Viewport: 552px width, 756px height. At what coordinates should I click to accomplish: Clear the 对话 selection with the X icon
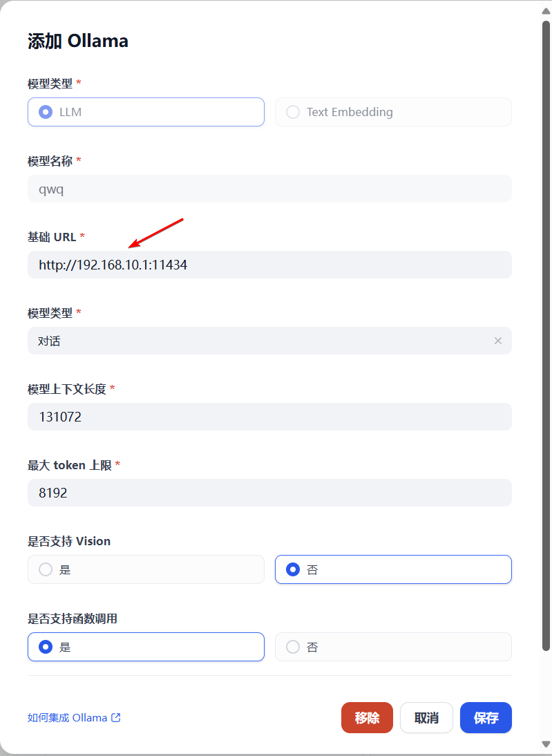[x=498, y=341]
